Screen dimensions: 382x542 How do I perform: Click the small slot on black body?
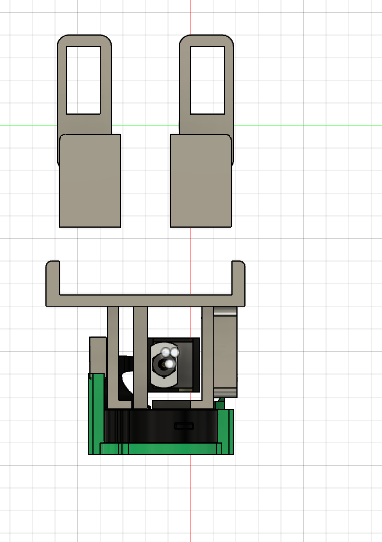pos(184,426)
